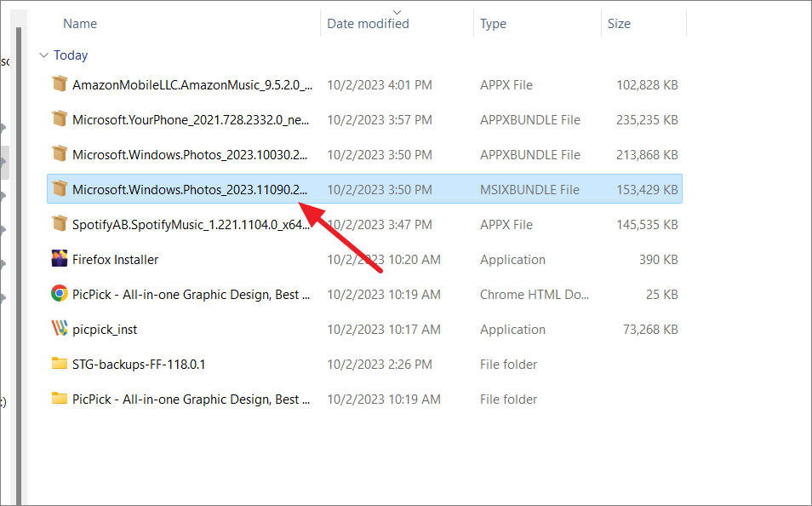Select the picpick_inst file name
Viewport: 812px width, 506px height.
coord(105,330)
